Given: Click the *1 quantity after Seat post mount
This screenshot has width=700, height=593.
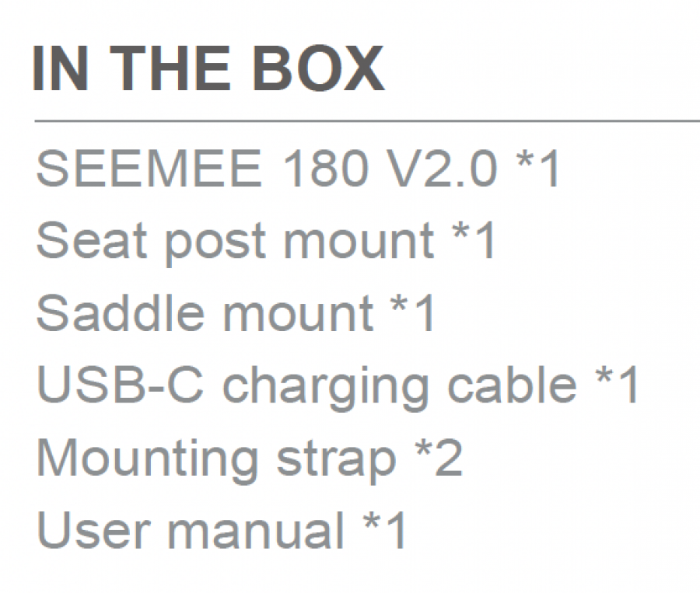Looking at the screenshot, I should click(473, 240).
